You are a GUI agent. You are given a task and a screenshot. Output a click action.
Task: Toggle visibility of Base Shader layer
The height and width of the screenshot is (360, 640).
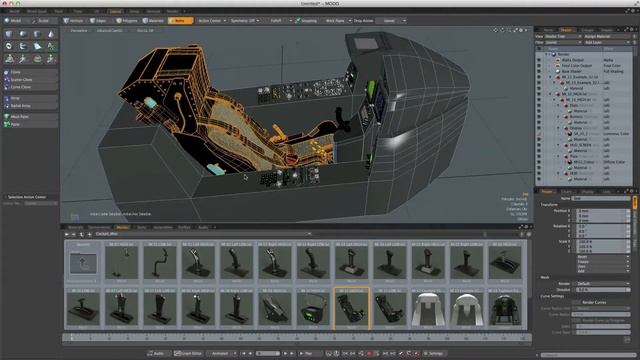coord(538,71)
